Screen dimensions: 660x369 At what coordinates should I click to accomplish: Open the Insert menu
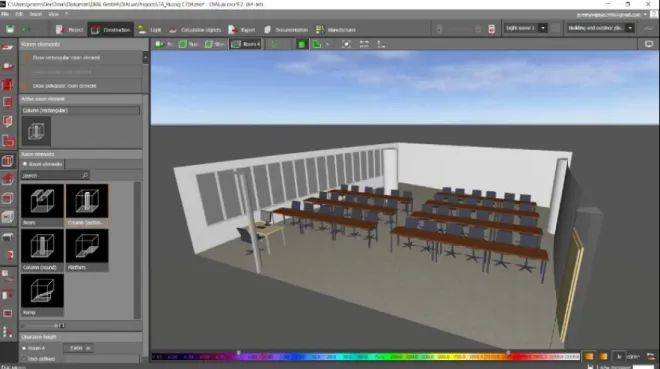coord(36,14)
